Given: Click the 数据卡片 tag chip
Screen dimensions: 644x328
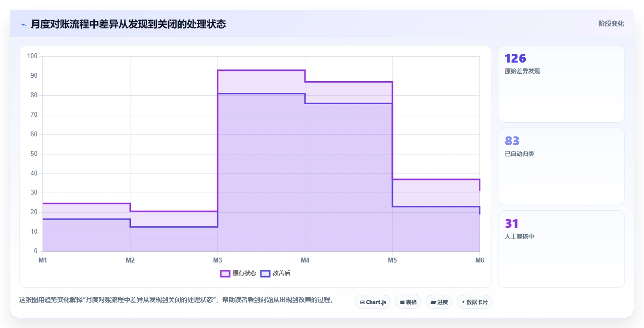Looking at the screenshot, I should [474, 302].
